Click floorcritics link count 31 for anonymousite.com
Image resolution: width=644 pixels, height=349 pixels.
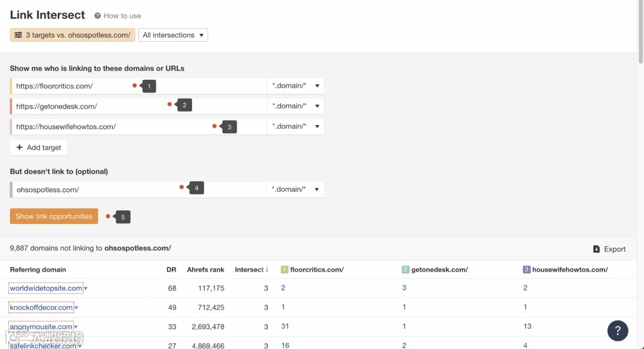pyautogui.click(x=285, y=326)
